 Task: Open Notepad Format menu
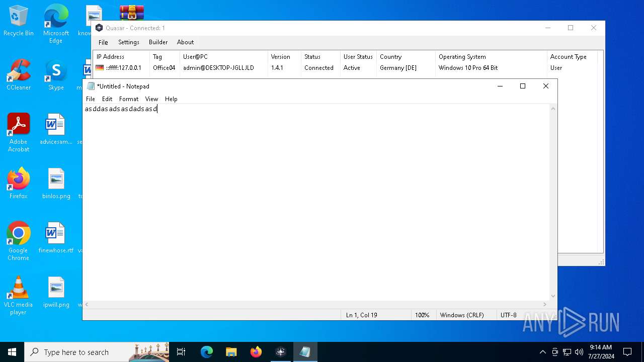click(129, 99)
